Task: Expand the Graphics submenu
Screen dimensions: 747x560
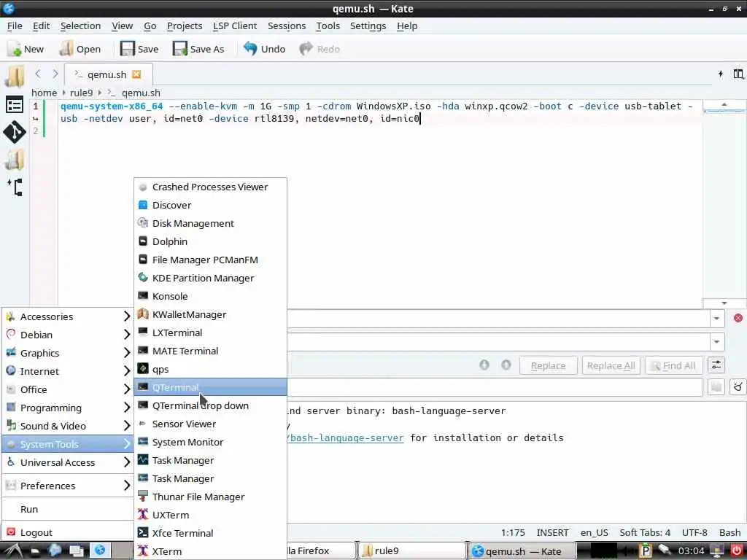Action: point(68,353)
